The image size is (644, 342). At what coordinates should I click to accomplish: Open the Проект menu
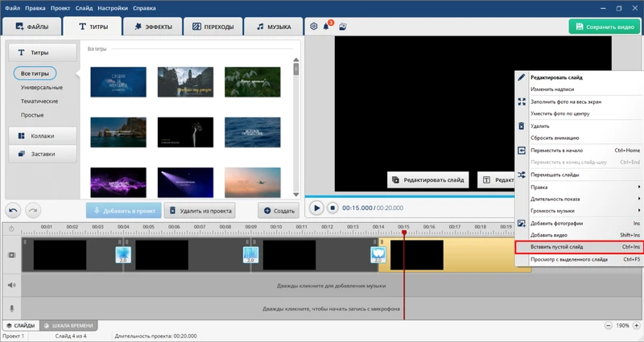60,8
